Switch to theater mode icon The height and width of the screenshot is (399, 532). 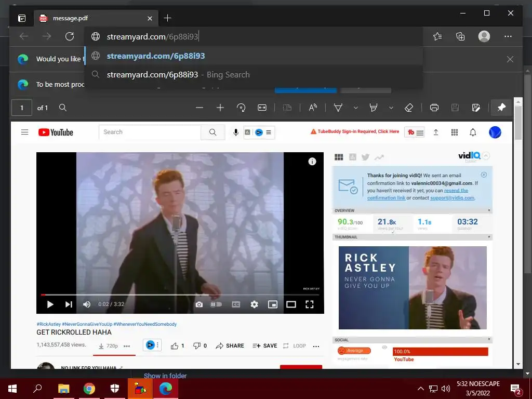point(291,304)
